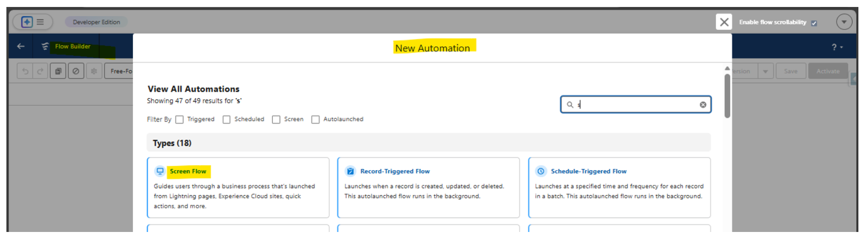Screen dimensions: 868x240
Task: Select the Schedule-Triggered Flow title
Action: (x=589, y=171)
